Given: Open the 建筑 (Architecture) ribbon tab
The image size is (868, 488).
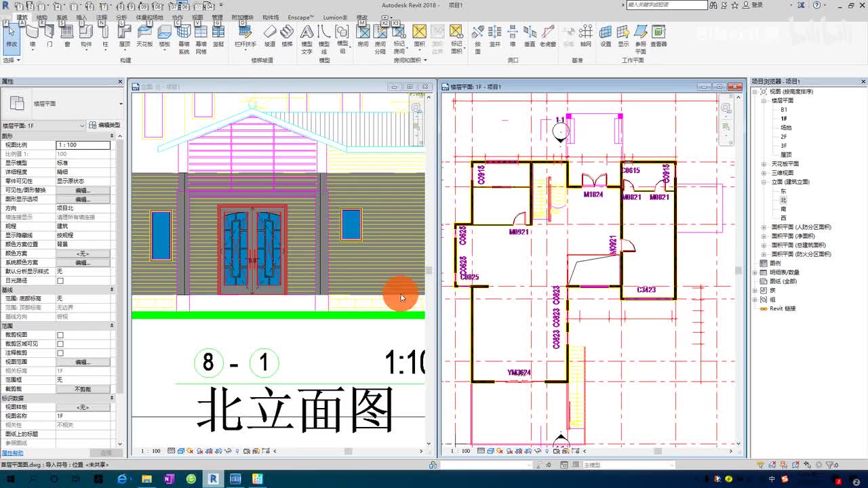Looking at the screenshot, I should 22,17.
